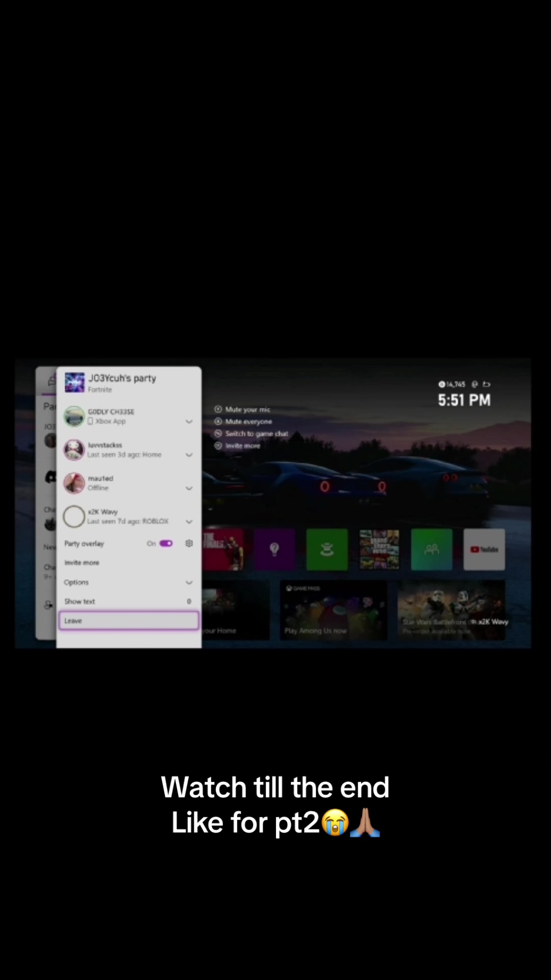
Task: Select the Invite more shortcut hint
Action: coord(237,446)
